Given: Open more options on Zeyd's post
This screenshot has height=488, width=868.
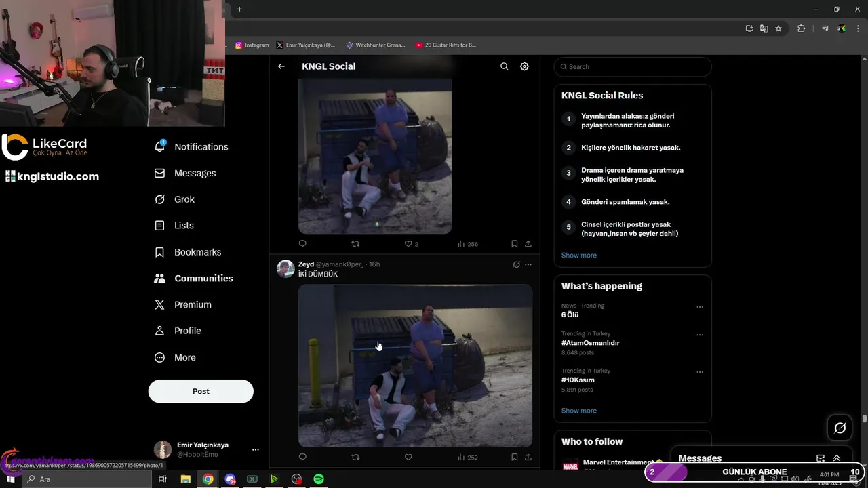Looking at the screenshot, I should click(x=528, y=264).
